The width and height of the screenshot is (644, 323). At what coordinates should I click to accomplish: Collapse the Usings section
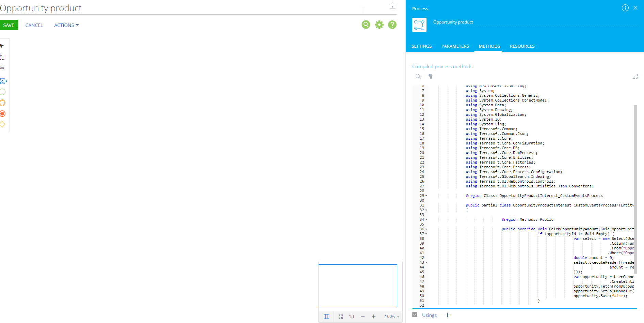415,315
